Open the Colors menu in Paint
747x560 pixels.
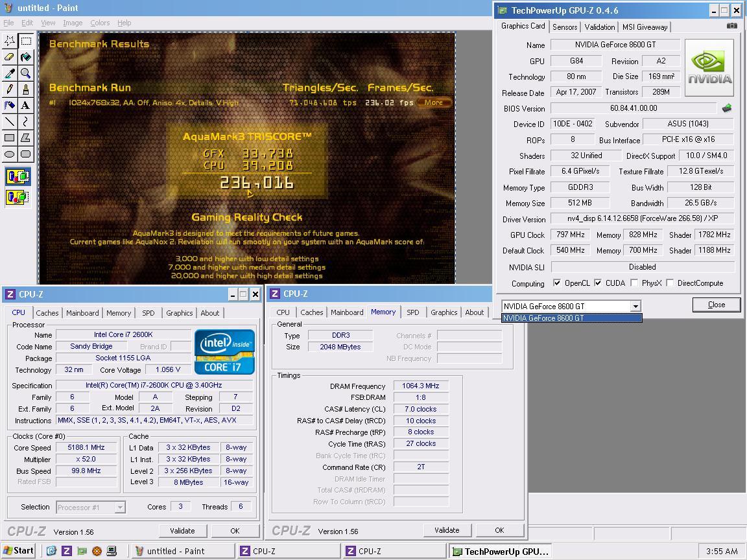pyautogui.click(x=100, y=23)
